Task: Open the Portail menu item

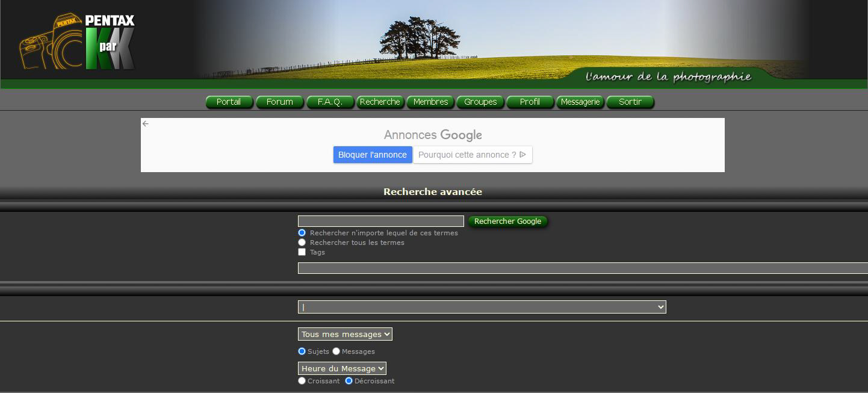Action: tap(229, 102)
